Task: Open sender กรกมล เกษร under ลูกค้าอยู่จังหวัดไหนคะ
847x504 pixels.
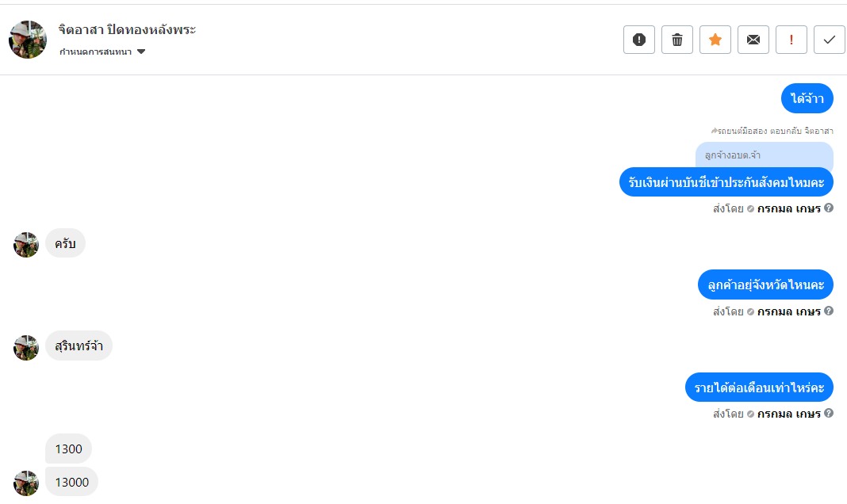Action: coord(788,311)
